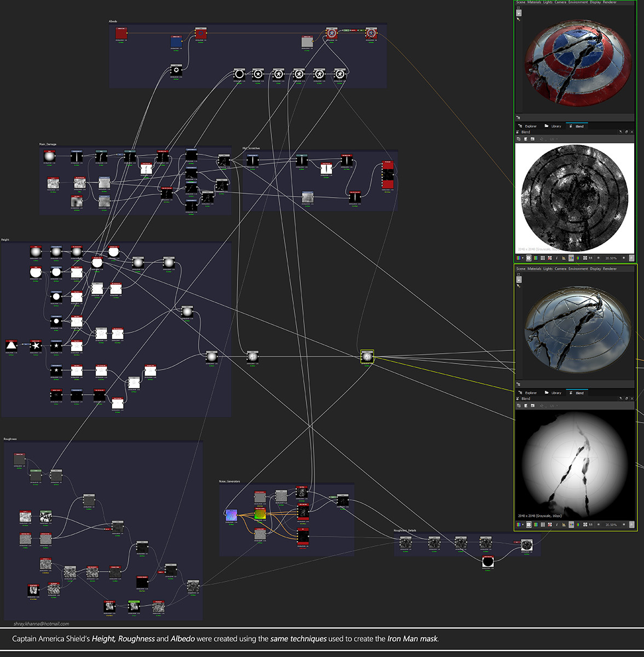644x657 pixels.
Task: Open Environment menu in metallic shield 3D view
Action: [x=578, y=269]
